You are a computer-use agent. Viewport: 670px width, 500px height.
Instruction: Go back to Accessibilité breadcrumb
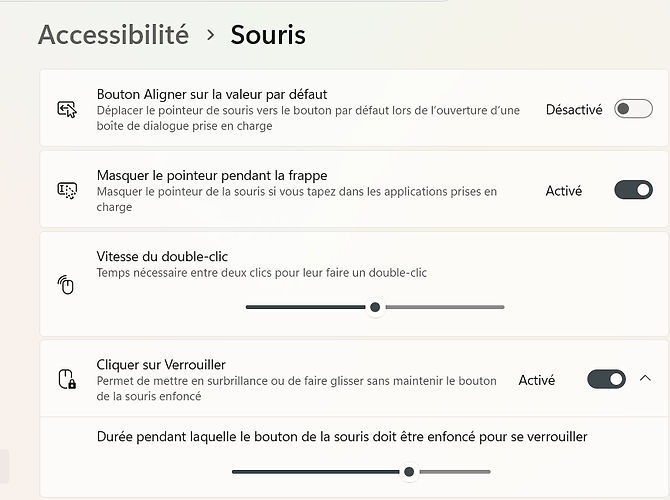pos(113,35)
